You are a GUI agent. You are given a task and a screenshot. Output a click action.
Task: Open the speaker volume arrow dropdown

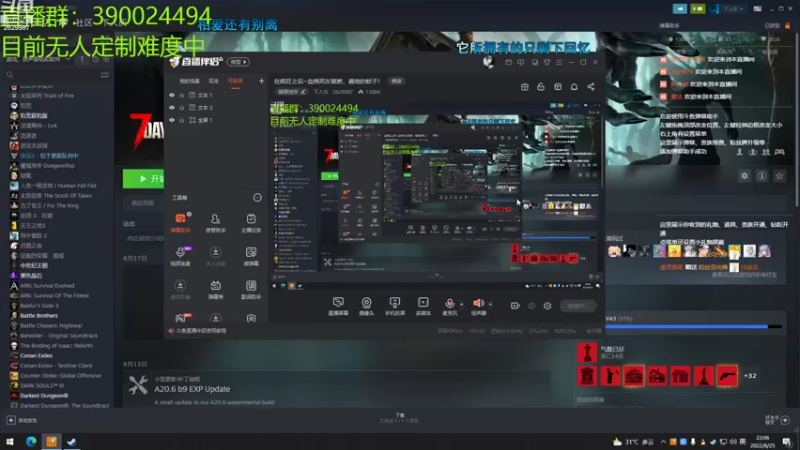point(491,305)
